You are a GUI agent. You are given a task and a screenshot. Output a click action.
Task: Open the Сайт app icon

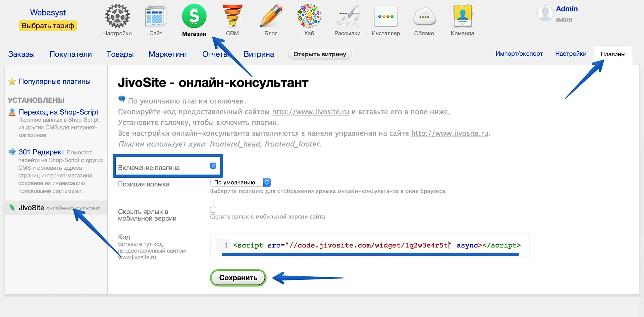(x=156, y=16)
